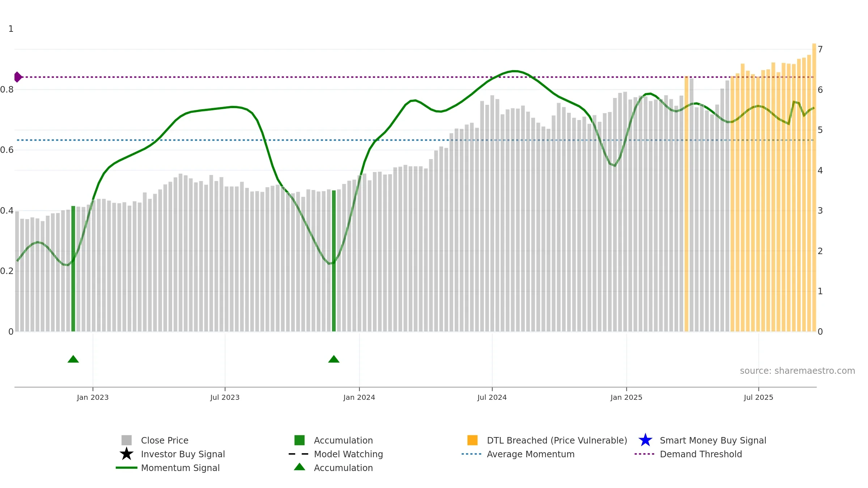
Task: Click the grey Close Price legend square
Action: pos(127,440)
